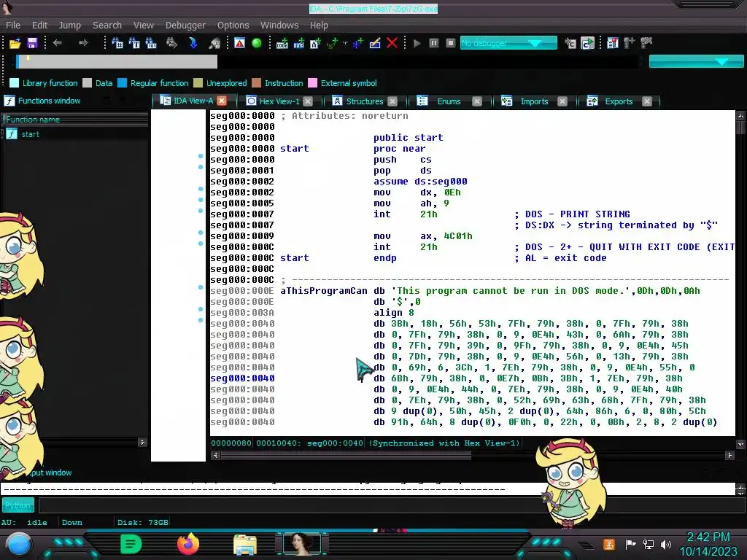Open the Help menu
The width and height of the screenshot is (747, 560).
319,26
